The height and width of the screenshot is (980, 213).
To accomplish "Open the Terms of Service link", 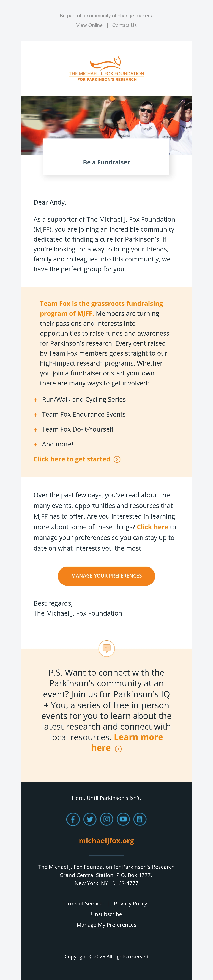I will tap(82, 903).
